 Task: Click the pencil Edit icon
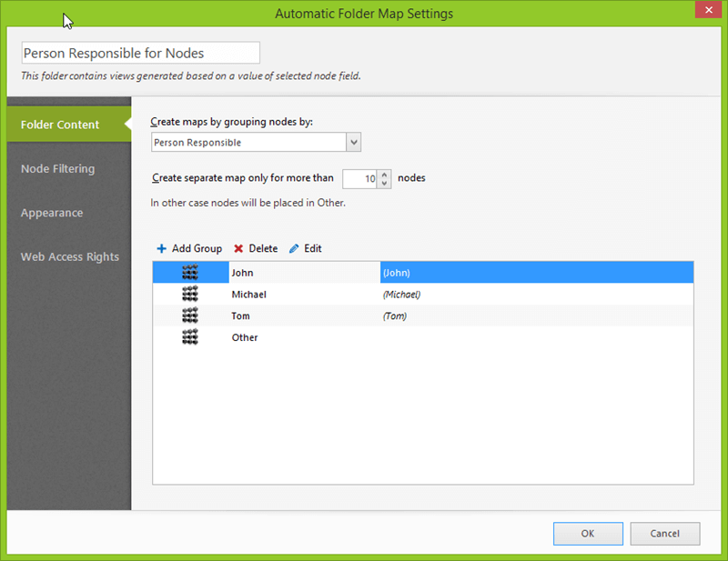click(x=294, y=248)
